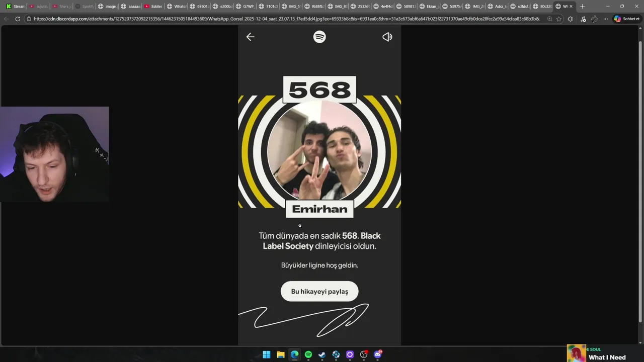Viewport: 644px width, 362px height.
Task: Open Spotify from the taskbar
Action: 308,354
